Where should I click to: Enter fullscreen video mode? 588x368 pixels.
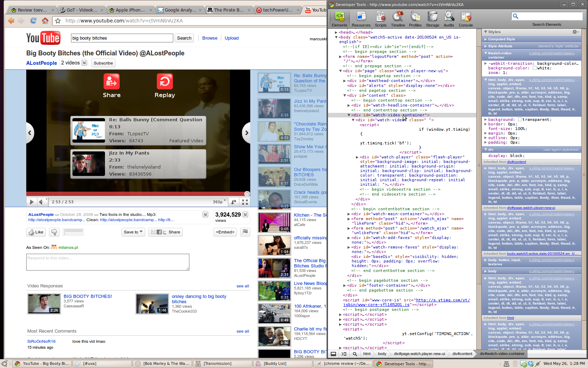(245, 202)
